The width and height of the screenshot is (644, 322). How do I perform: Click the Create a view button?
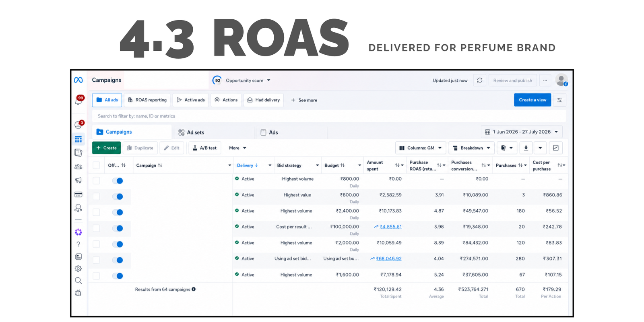[533, 100]
